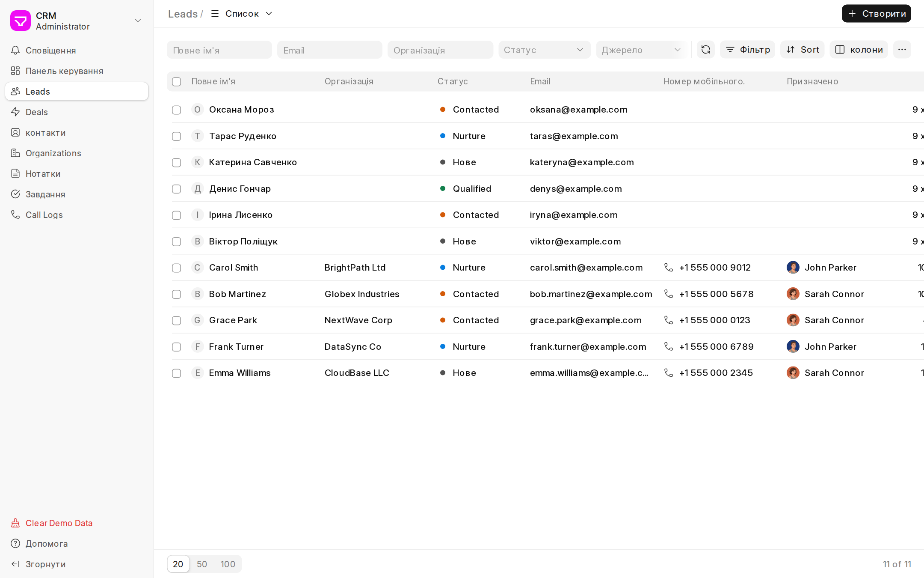The width and height of the screenshot is (924, 578).
Task: Click the Створити create button
Action: [x=877, y=14]
